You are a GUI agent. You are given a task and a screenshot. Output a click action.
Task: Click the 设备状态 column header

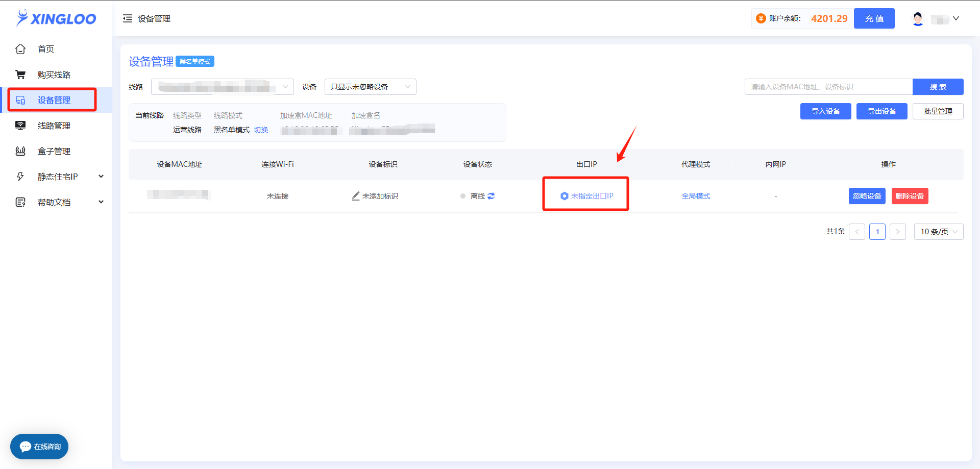[x=478, y=164]
